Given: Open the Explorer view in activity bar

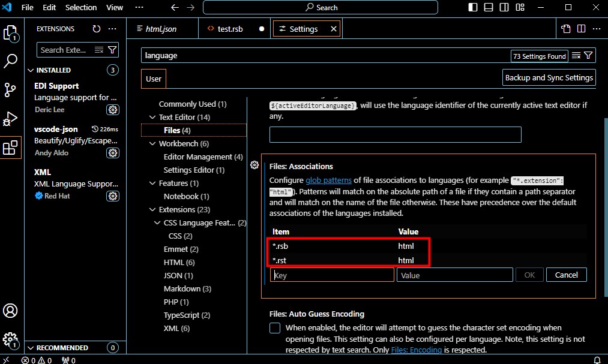Looking at the screenshot, I should tap(10, 34).
